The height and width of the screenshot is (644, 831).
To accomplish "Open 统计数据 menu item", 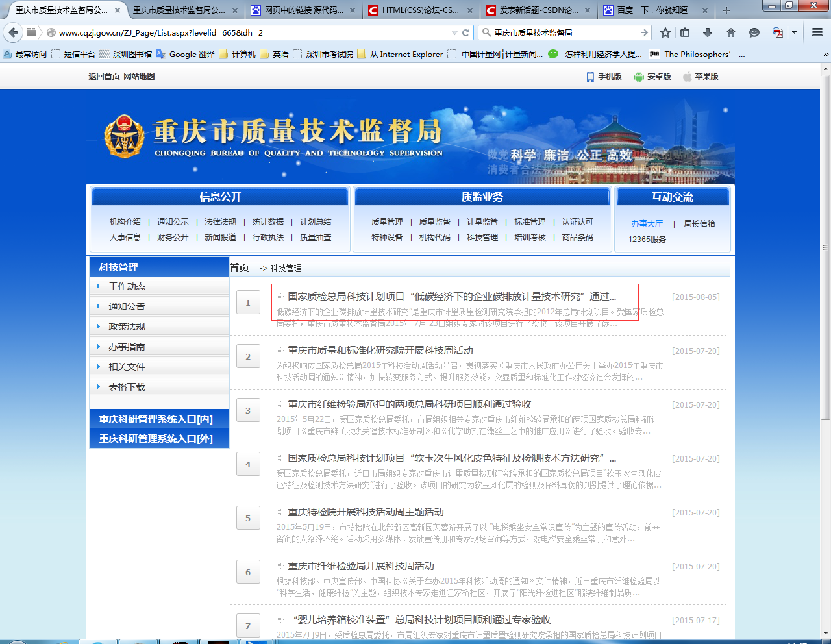I will coord(268,222).
